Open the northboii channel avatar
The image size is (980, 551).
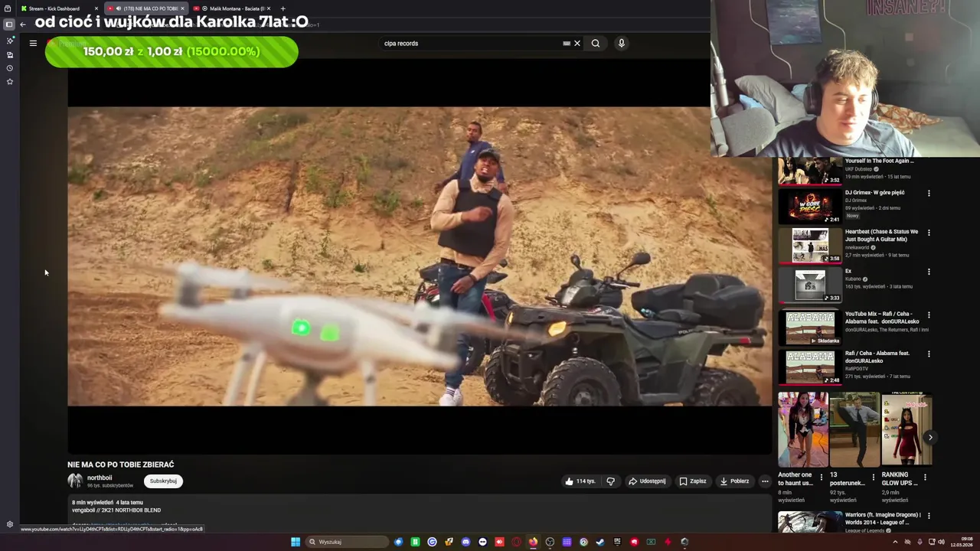(75, 481)
